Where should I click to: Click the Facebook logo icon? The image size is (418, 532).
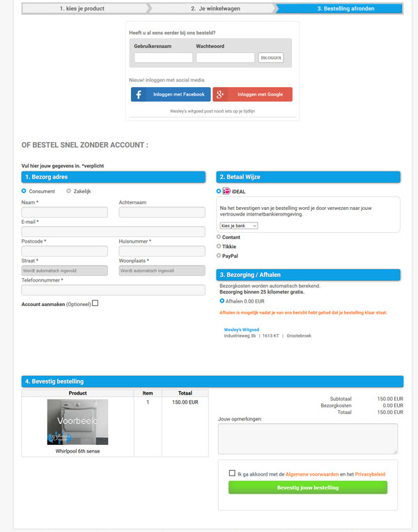coord(139,94)
